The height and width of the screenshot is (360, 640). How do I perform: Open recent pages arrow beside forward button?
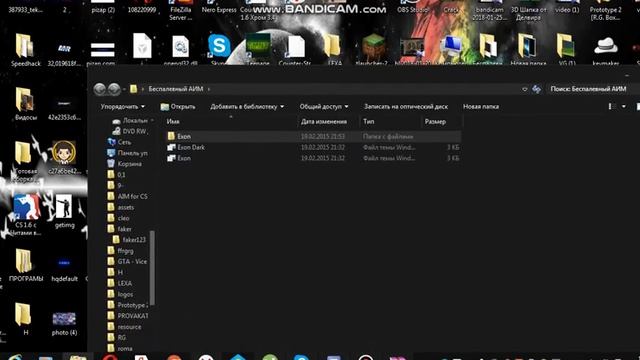pyautogui.click(x=124, y=89)
